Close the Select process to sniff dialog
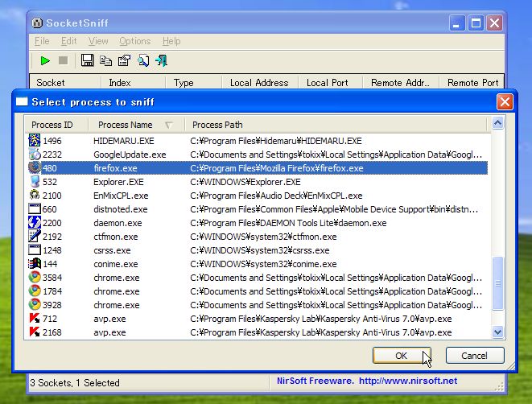The width and height of the screenshot is (532, 404). point(505,101)
